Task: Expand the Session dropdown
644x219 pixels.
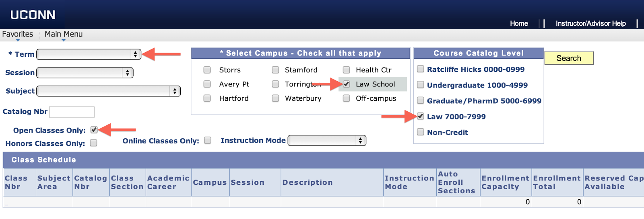Action: click(x=85, y=73)
